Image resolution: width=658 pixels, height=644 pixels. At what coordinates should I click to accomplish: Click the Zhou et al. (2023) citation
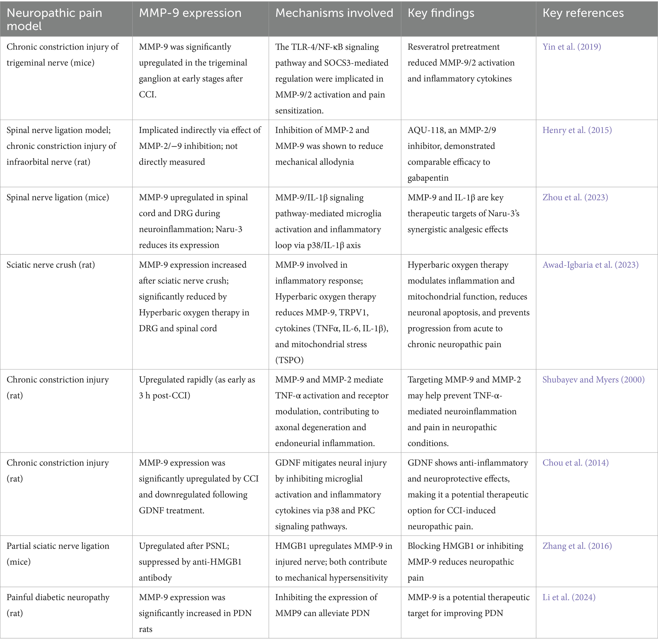tap(575, 197)
